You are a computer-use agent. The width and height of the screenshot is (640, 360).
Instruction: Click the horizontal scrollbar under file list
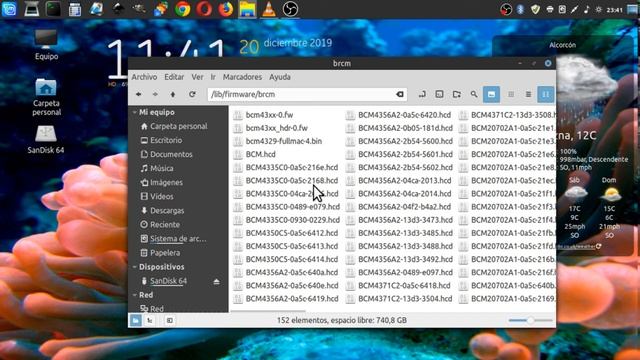pyautogui.click(x=268, y=311)
